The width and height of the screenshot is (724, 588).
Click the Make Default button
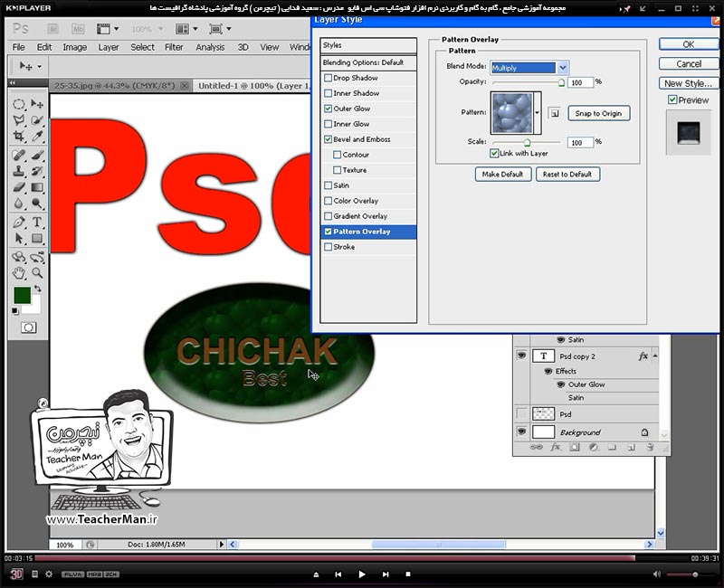503,174
